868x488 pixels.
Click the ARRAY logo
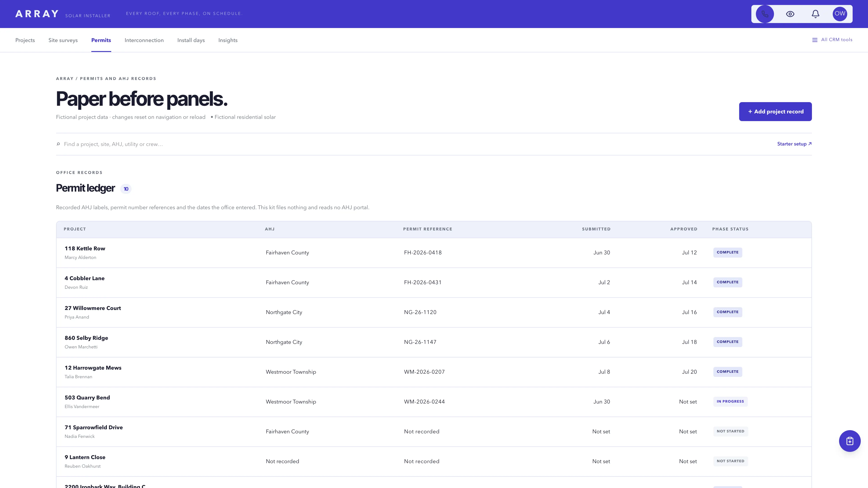click(37, 14)
